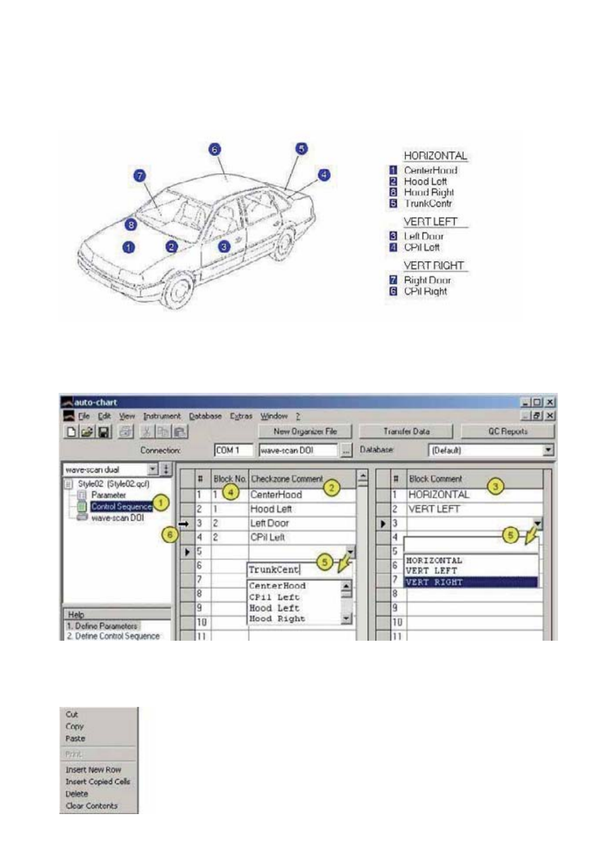
Task: Choose VERT RIGHT in the block comment dropdown list
Action: 471,582
